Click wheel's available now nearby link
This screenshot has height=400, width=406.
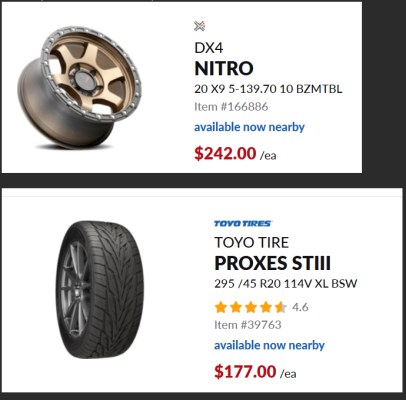tap(249, 127)
